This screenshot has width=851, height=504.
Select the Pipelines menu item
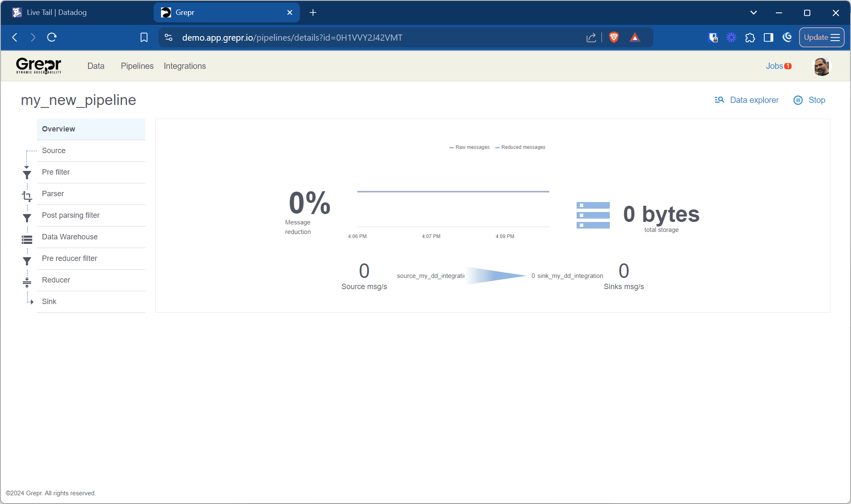(136, 66)
